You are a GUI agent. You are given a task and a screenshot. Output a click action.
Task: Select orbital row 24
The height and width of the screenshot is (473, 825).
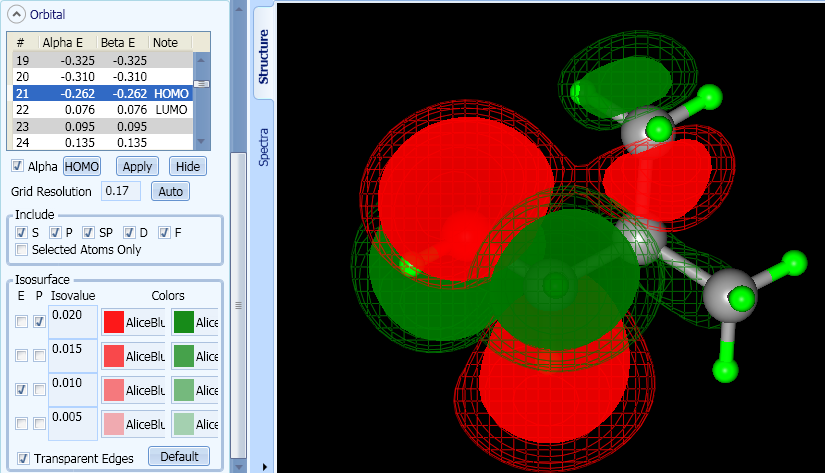click(x=103, y=143)
